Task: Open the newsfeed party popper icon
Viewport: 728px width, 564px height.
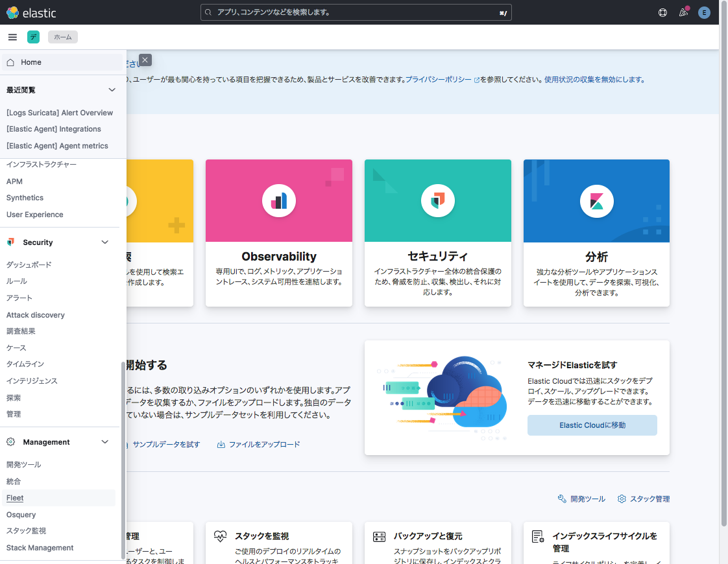Action: coord(683,12)
